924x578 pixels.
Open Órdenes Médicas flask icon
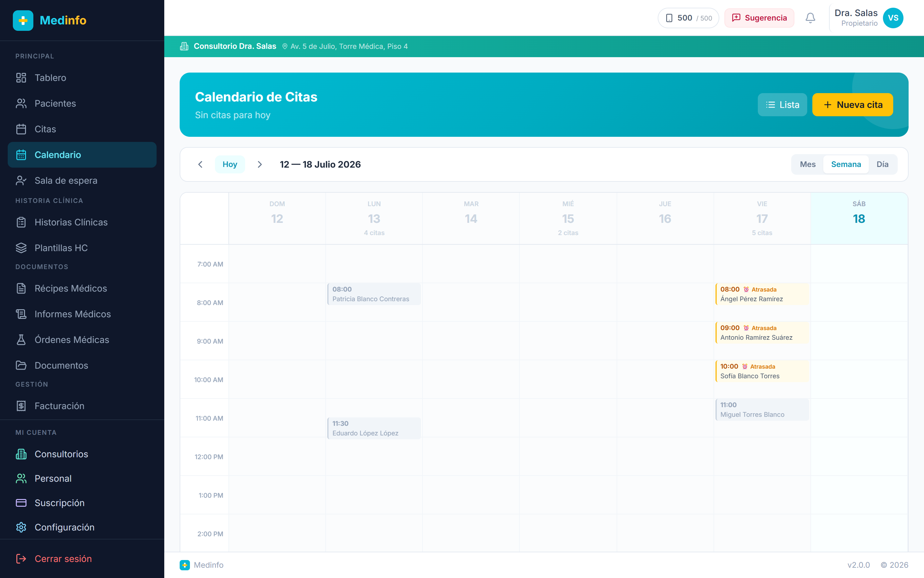click(21, 339)
